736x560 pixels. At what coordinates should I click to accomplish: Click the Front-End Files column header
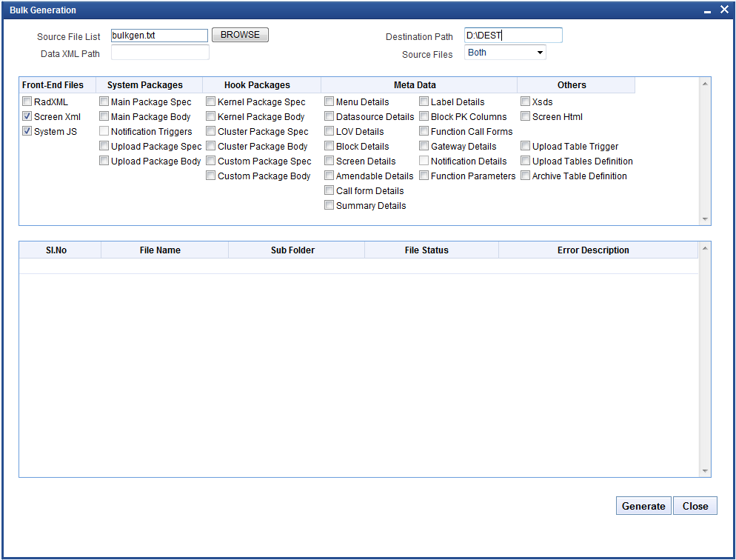coord(57,85)
